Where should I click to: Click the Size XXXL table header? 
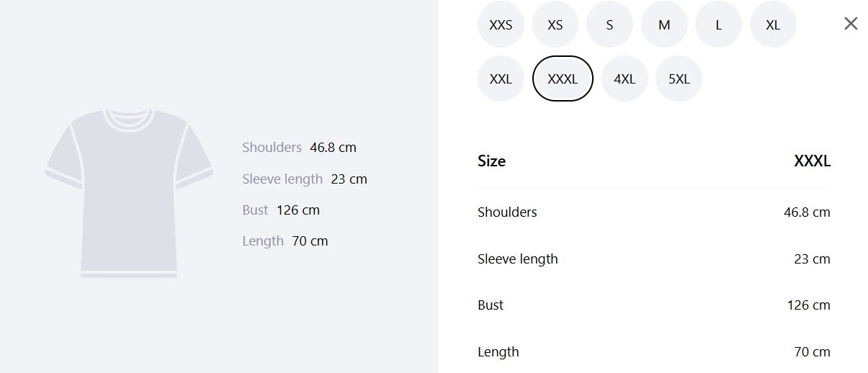point(654,161)
